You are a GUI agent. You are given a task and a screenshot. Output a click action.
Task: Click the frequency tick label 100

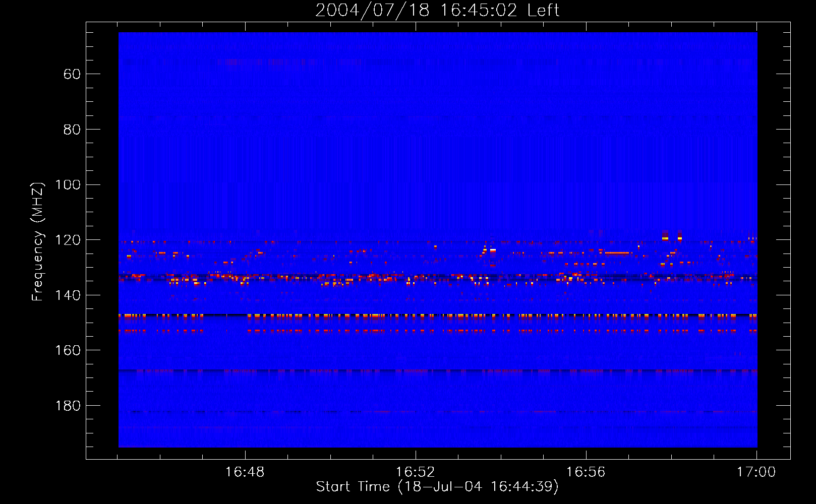point(68,185)
